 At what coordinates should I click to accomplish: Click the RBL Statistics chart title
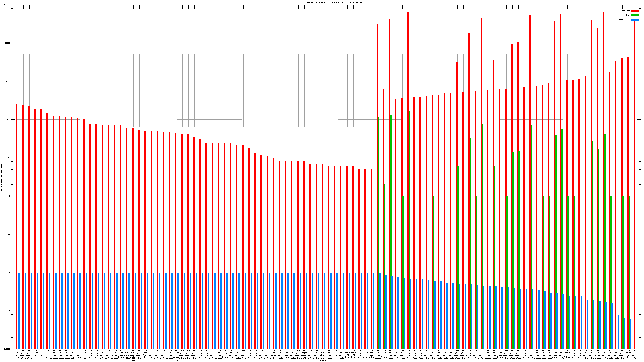tap(325, 2)
